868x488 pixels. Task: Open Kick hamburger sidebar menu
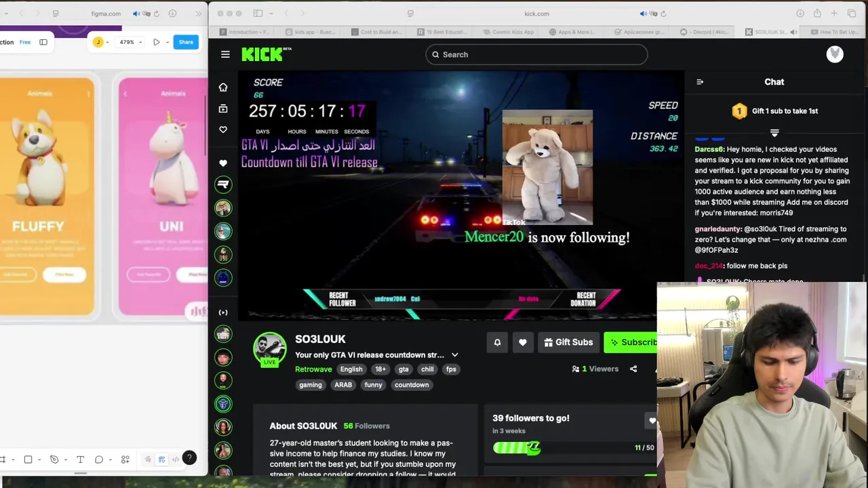coord(225,54)
